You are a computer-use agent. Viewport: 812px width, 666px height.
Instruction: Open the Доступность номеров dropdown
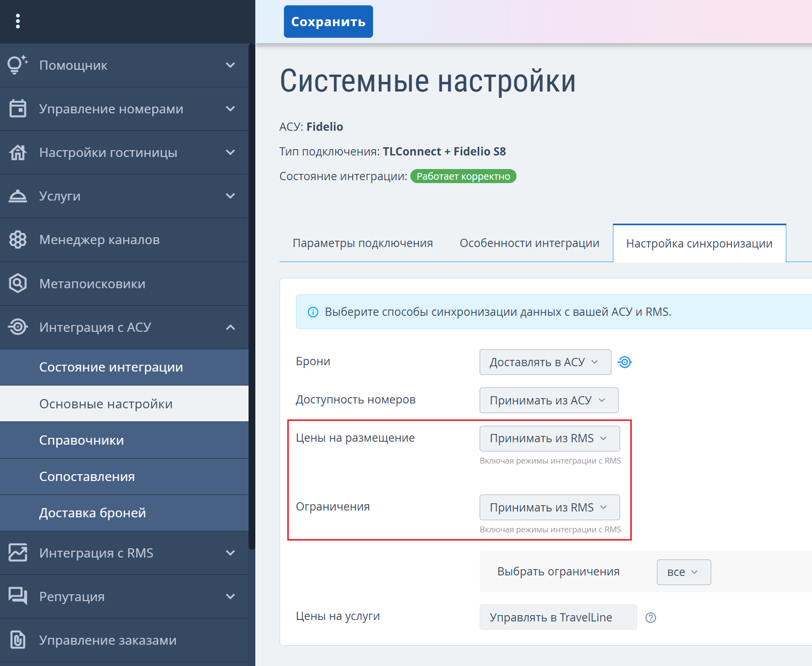pos(549,401)
